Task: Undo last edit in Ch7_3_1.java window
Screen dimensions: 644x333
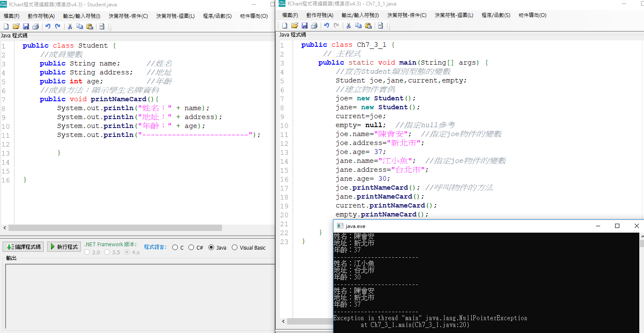Action: (326, 26)
